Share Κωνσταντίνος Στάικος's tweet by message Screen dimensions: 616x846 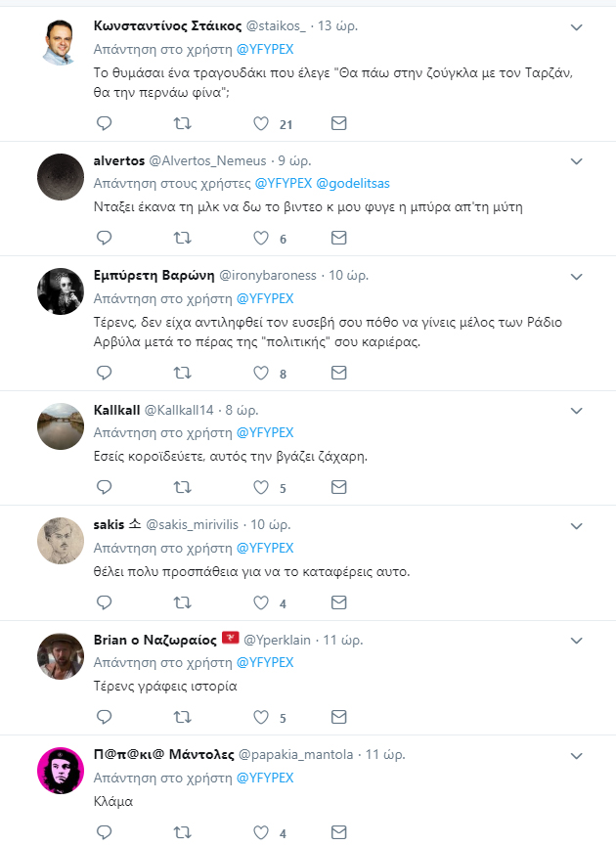(338, 123)
